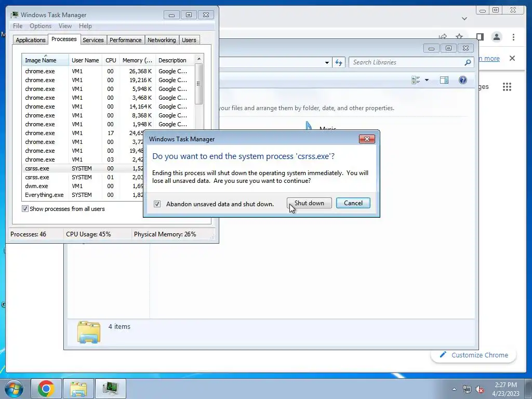Click the process list scroll up arrow

[199, 59]
